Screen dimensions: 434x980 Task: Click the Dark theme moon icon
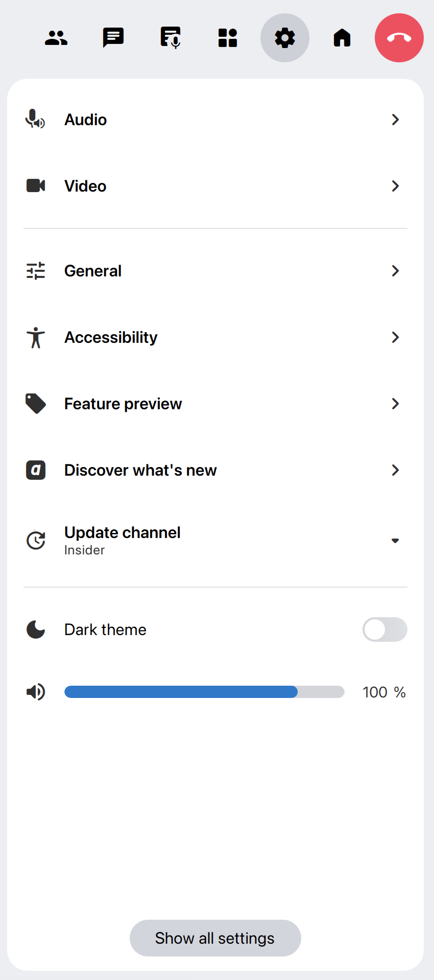[x=36, y=629]
